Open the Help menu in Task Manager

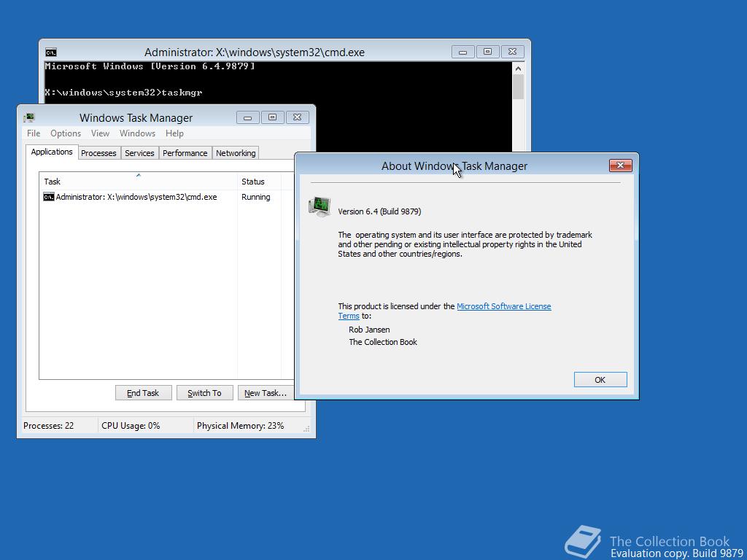click(174, 133)
